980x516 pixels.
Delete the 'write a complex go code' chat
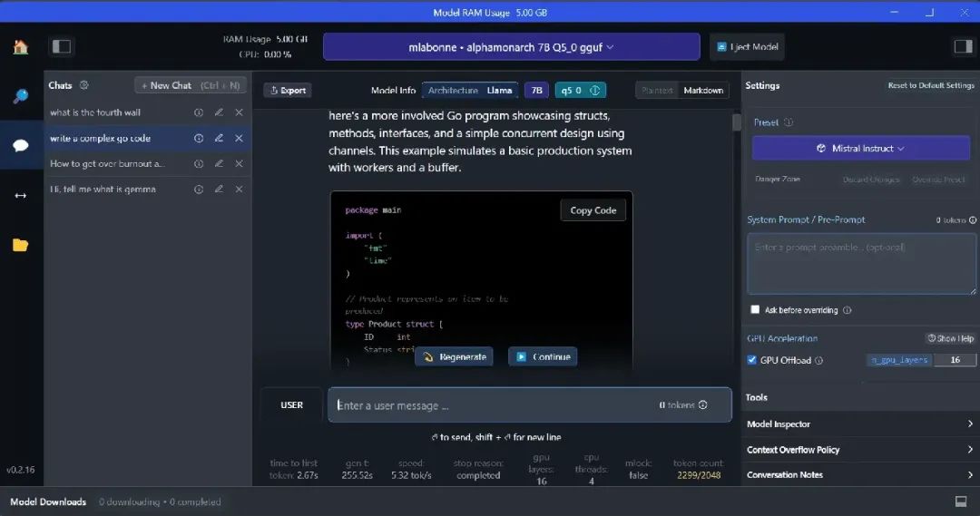pyautogui.click(x=239, y=138)
